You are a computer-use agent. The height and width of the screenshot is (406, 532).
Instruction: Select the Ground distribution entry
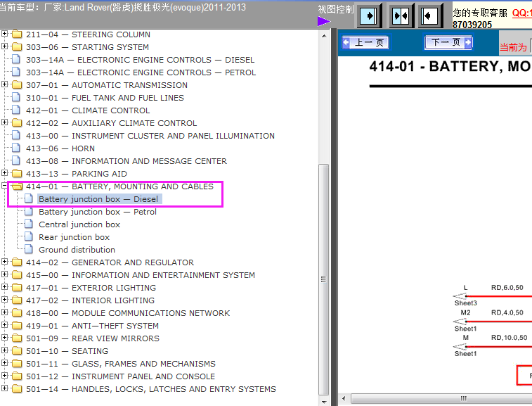[x=77, y=250]
